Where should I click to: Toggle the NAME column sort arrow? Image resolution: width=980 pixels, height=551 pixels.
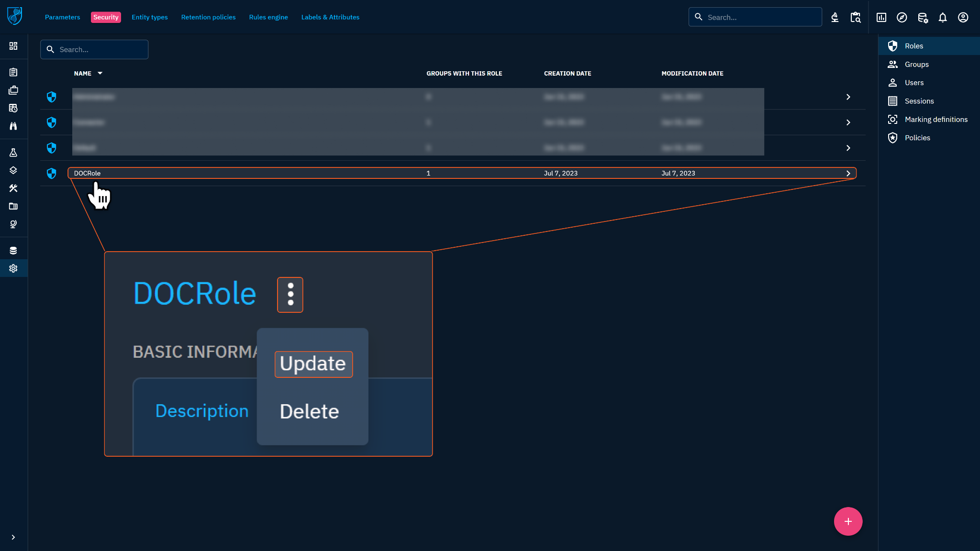click(100, 73)
